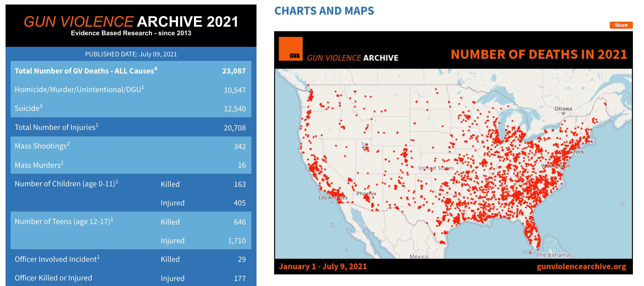Click children killed value 163
This screenshot has width=644, height=286.
(x=240, y=184)
